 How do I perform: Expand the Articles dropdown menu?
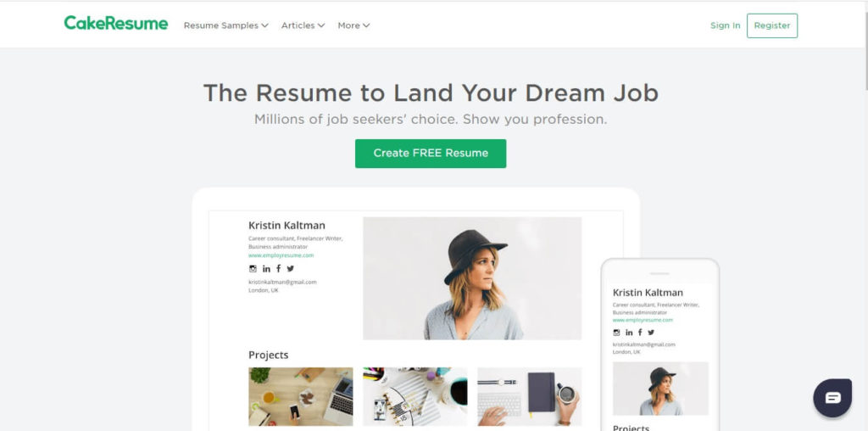(303, 25)
